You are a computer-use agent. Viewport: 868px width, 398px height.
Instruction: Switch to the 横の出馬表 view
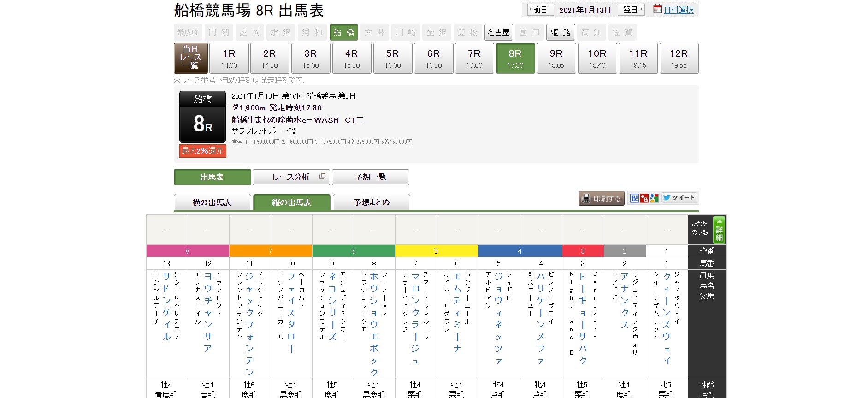(212, 202)
